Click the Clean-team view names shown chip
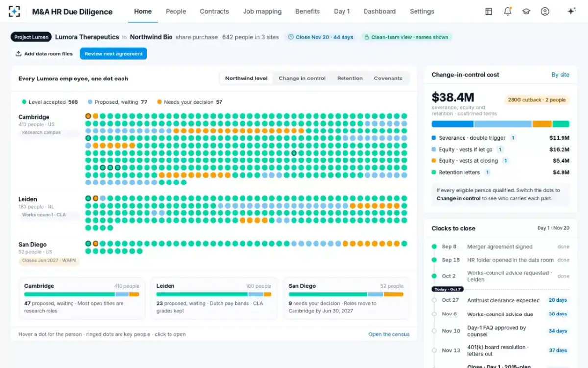 click(406, 37)
